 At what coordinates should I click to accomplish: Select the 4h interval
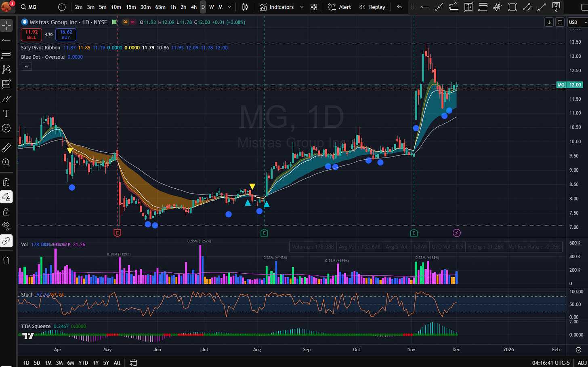194,7
